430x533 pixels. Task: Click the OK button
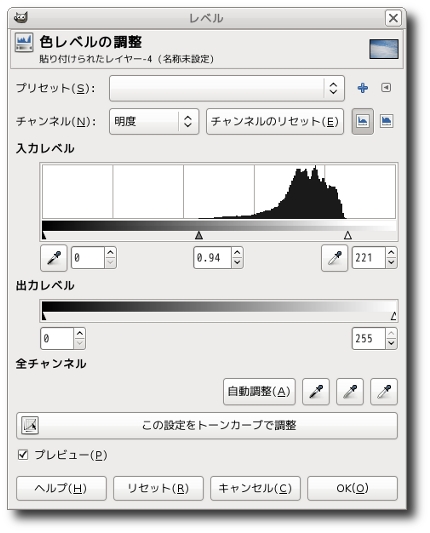(x=352, y=488)
